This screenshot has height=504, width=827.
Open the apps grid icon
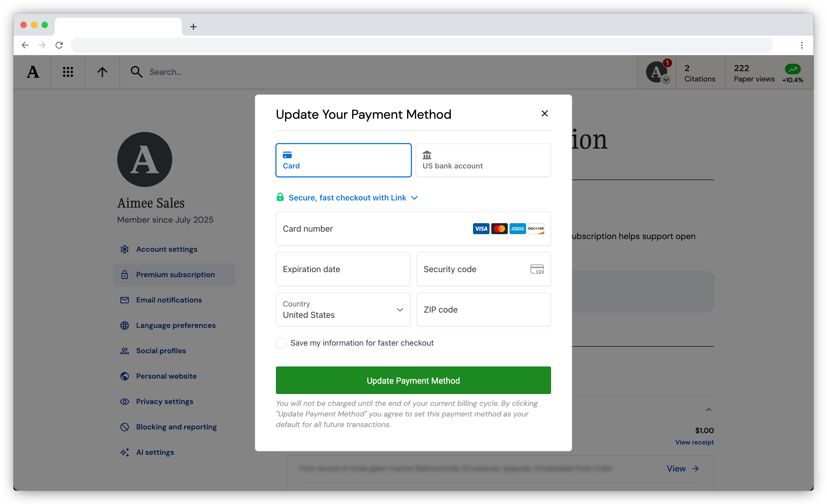tap(68, 72)
